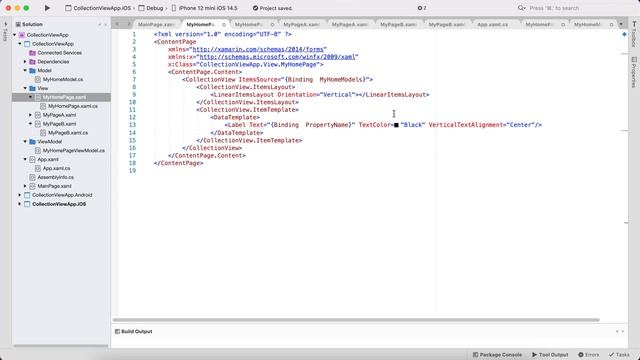This screenshot has height=360, width=640.
Task: Pick the iPhone 12 mini iOS 14.5 device
Action: coord(204,8)
